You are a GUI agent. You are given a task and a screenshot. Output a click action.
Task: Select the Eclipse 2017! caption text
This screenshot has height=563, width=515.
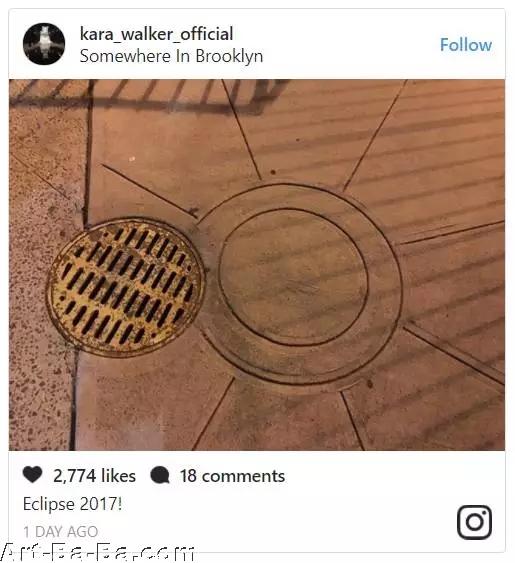[x=73, y=504]
